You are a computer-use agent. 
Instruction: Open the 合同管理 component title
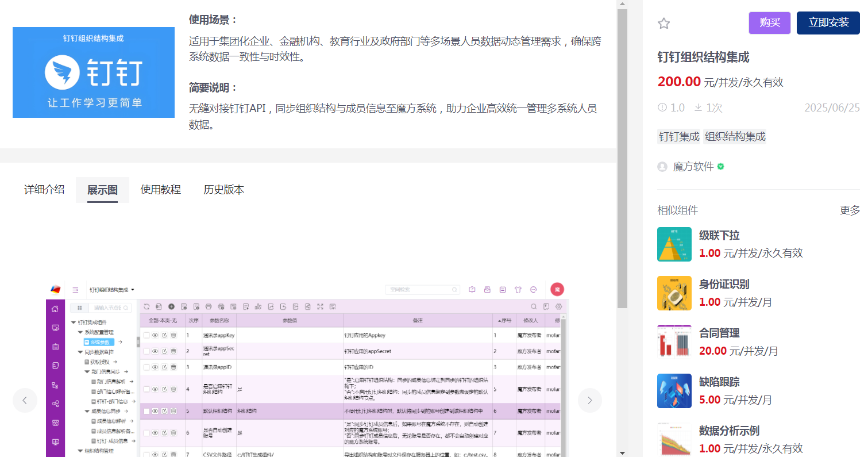tap(719, 333)
